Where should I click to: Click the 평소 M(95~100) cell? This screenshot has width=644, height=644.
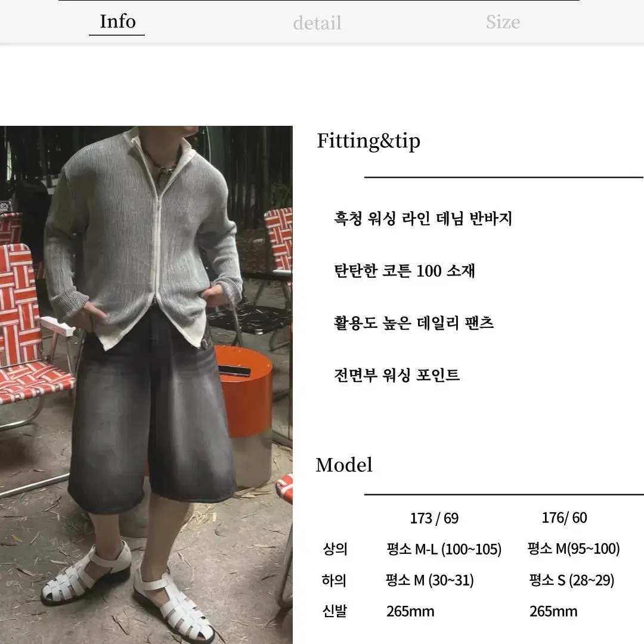tap(574, 549)
